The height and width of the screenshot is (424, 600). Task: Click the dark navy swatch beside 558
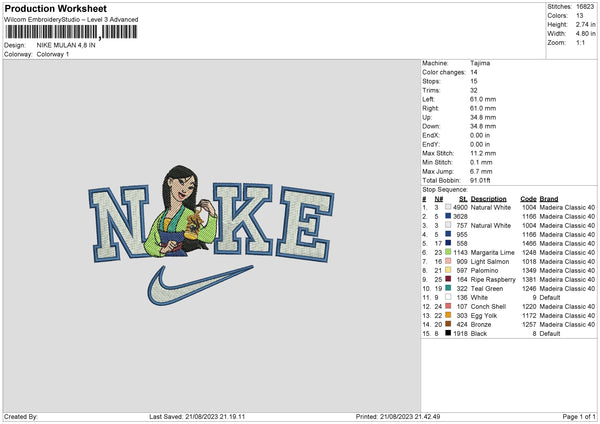coord(448,243)
